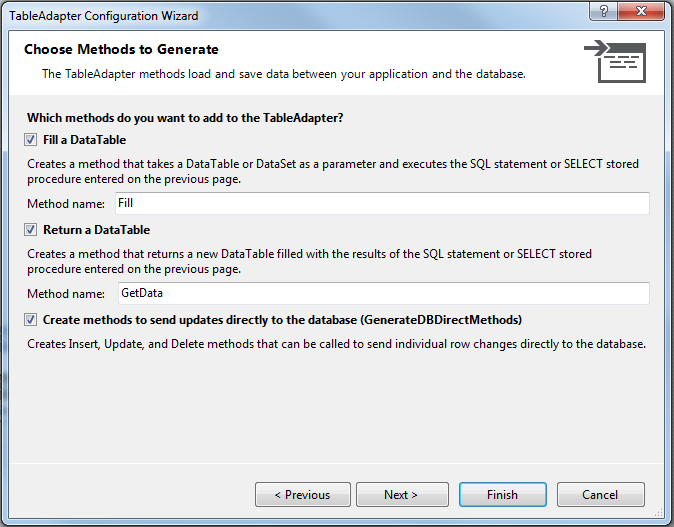Focus the Fill method name field
Viewport: 674px width, 527px height.
point(382,203)
